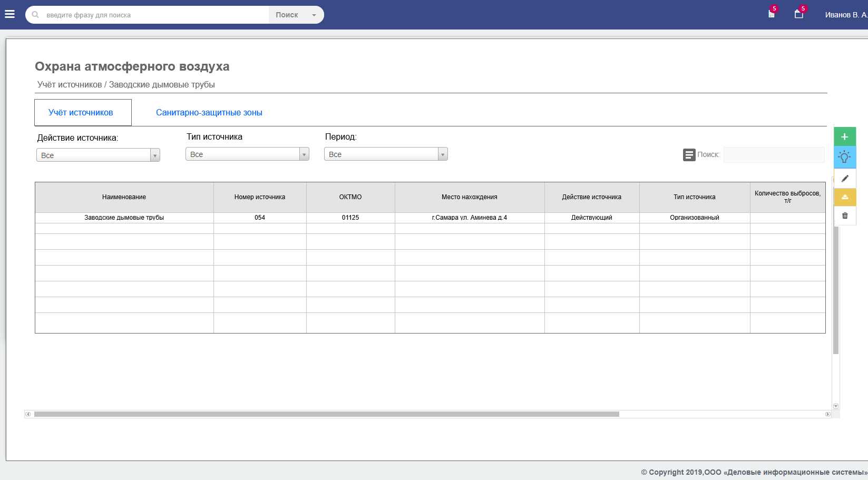Click the Организованный type cell
The width and height of the screenshot is (868, 480).
tap(695, 218)
